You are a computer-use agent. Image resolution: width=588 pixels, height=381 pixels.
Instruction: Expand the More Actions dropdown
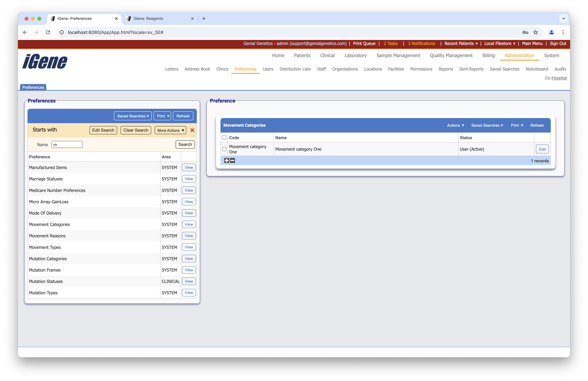click(170, 130)
